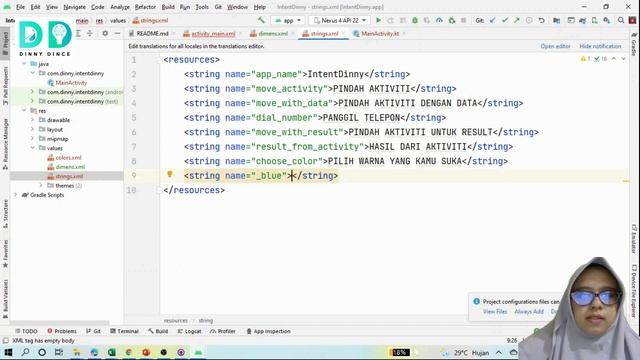Expand the mipmap folder
Screen dimensions: 640x360
(x=33, y=139)
